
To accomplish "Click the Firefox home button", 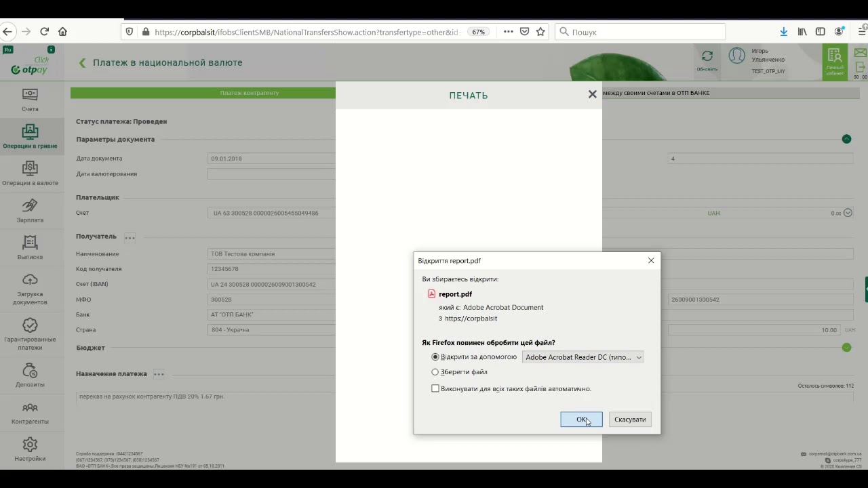I will (x=62, y=32).
